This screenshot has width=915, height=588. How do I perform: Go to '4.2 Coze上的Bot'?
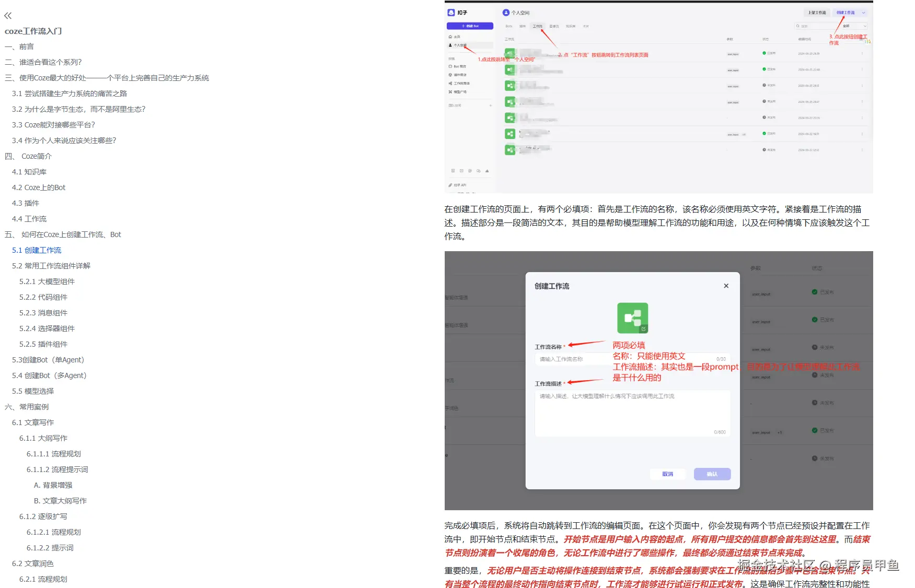(x=39, y=187)
